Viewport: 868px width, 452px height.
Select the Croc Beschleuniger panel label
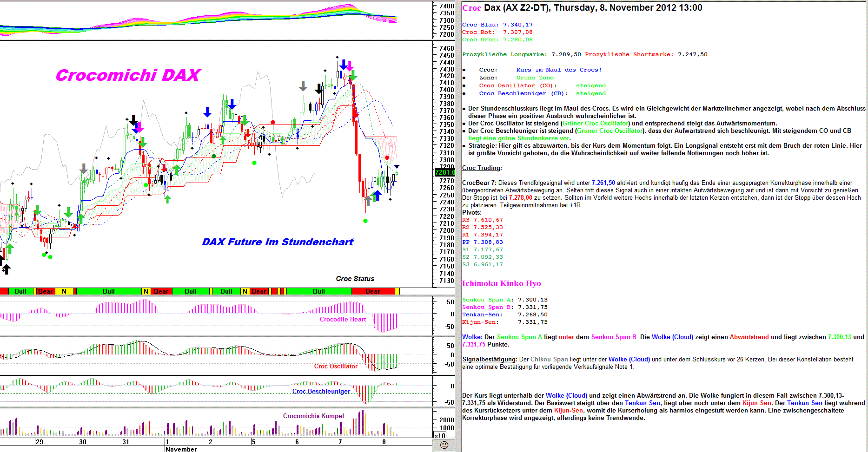click(x=321, y=391)
